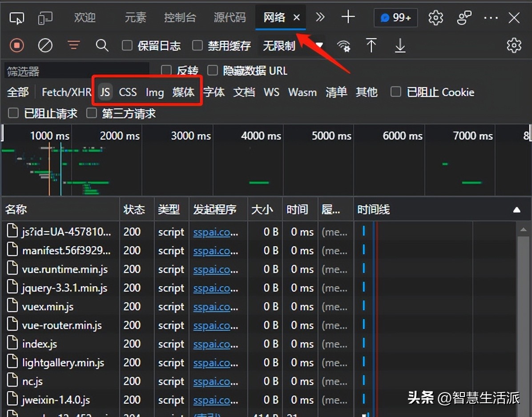Open network conditions settings

click(344, 45)
